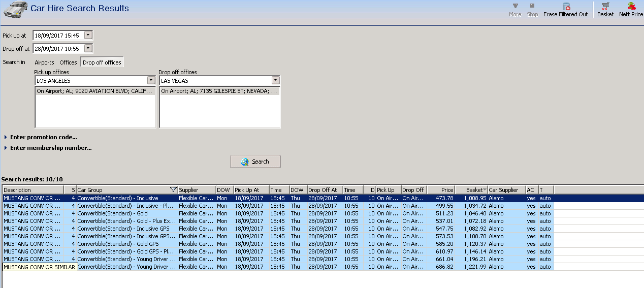Viewport: 644px width, 288px height.
Task: Click the T column header
Action: pyautogui.click(x=546, y=190)
